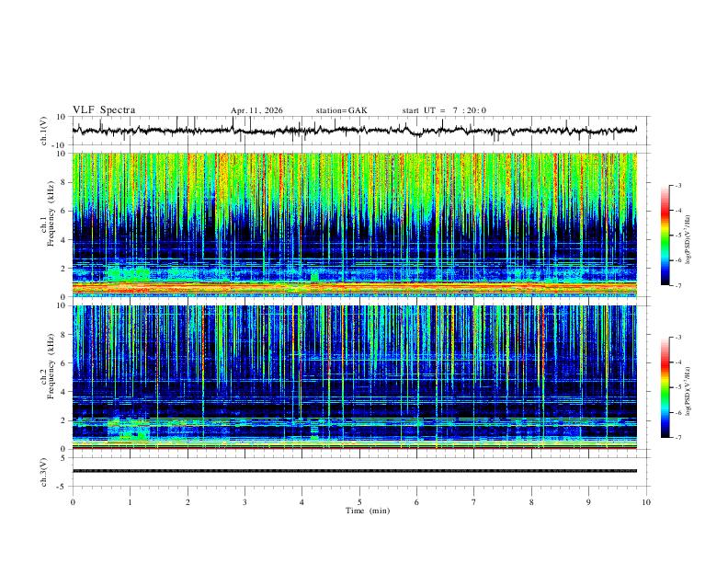Viewport: 728px width, 563px height.
Task: Click the "4" kHz tick on ch.2 spectrogram axis
Action: coord(64,392)
